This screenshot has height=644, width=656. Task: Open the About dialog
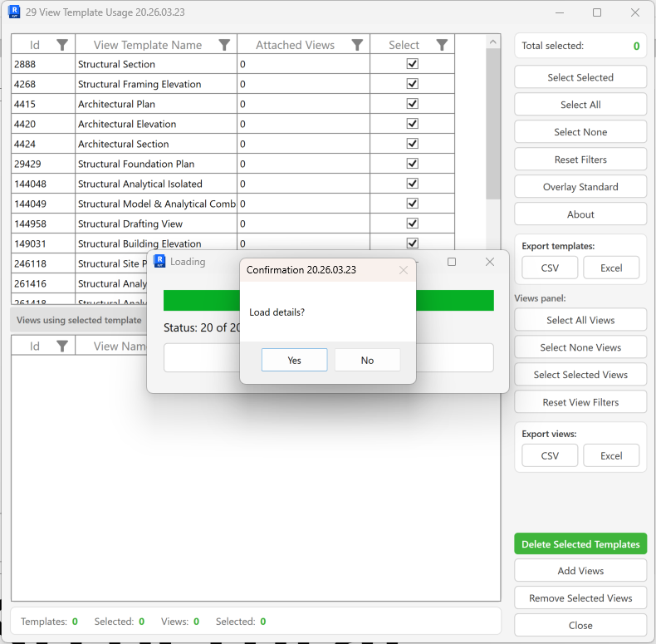pyautogui.click(x=580, y=214)
